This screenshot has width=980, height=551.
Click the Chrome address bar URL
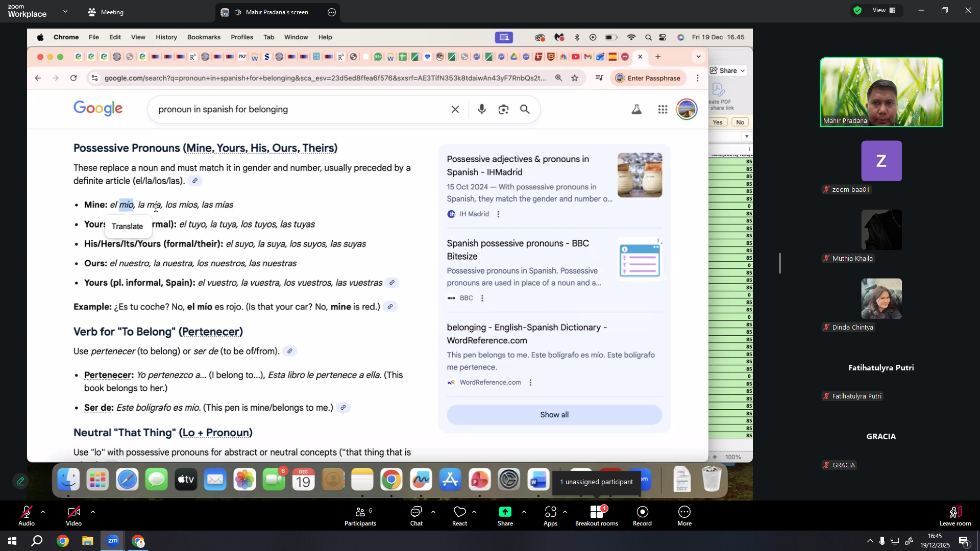tap(325, 78)
